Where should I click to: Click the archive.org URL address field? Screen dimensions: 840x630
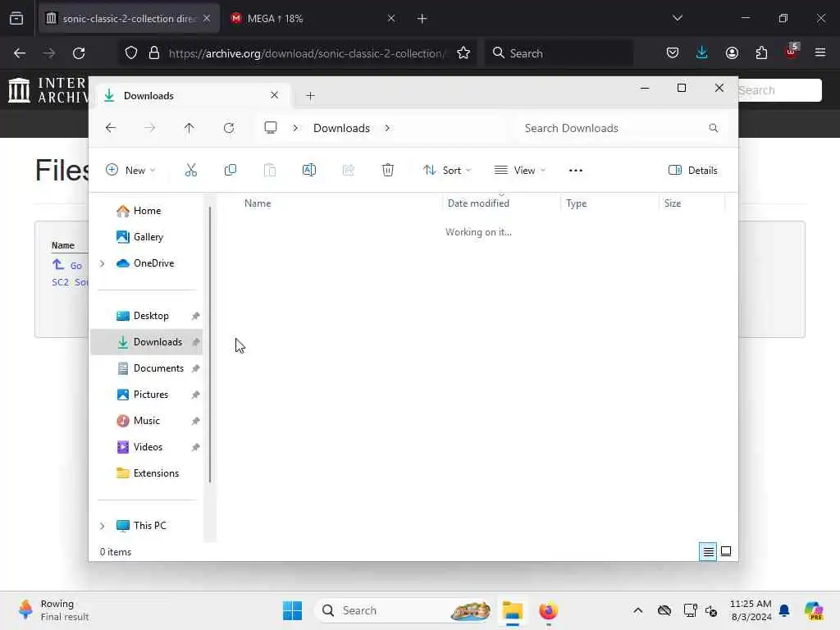(x=305, y=53)
